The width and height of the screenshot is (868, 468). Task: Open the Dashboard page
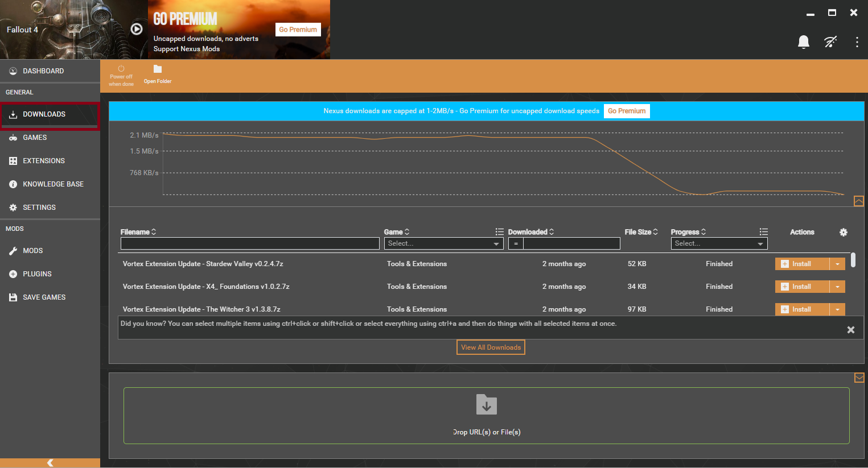(x=50, y=71)
